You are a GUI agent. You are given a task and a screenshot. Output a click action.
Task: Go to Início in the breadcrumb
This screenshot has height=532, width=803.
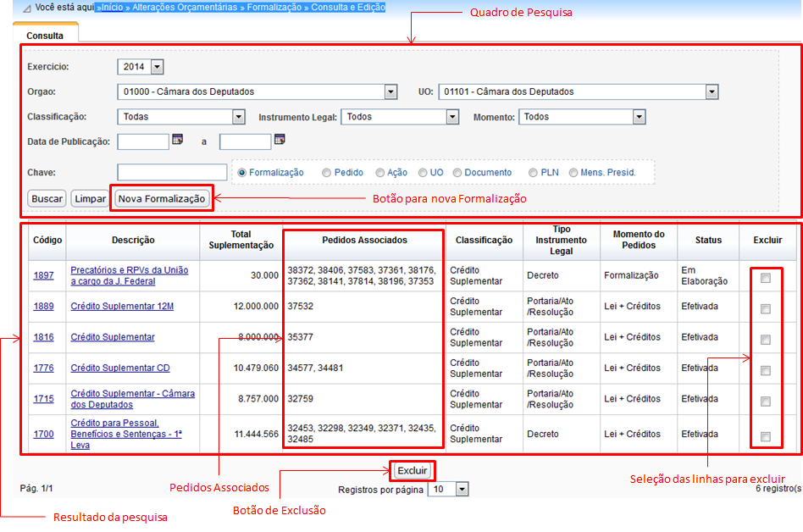click(112, 7)
